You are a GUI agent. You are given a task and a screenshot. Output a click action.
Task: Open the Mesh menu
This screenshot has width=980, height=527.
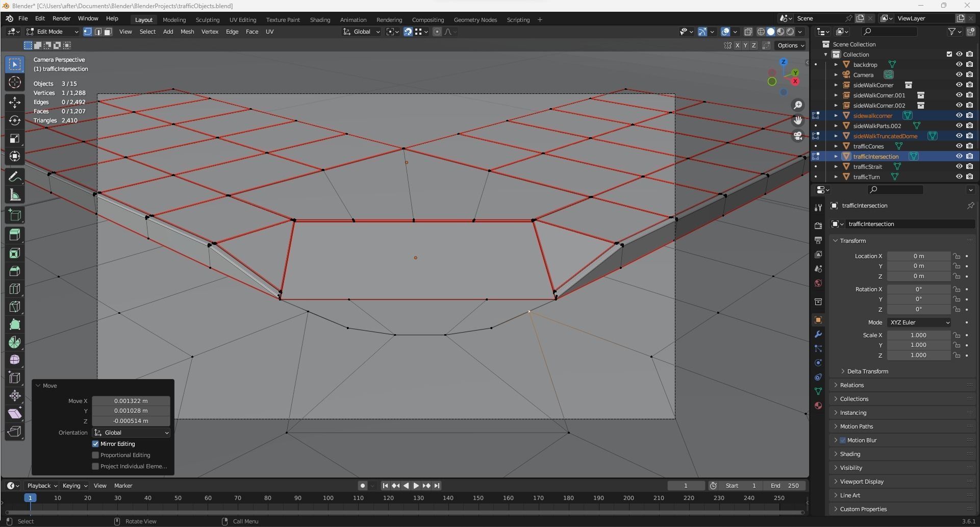(x=187, y=32)
